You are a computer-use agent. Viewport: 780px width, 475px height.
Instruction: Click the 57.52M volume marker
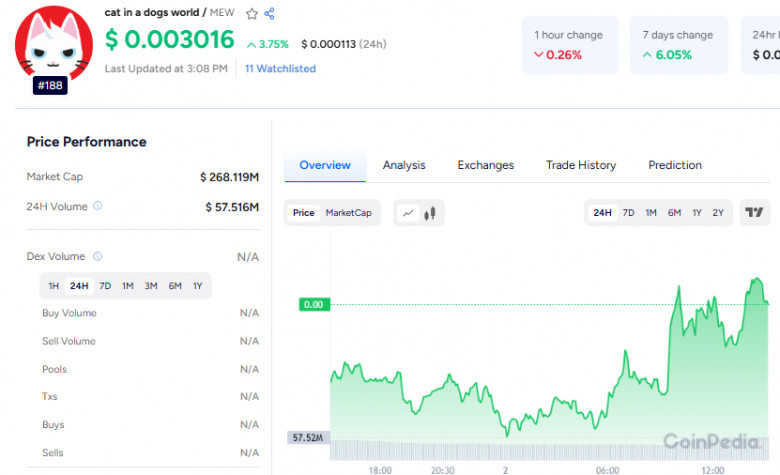click(x=308, y=438)
